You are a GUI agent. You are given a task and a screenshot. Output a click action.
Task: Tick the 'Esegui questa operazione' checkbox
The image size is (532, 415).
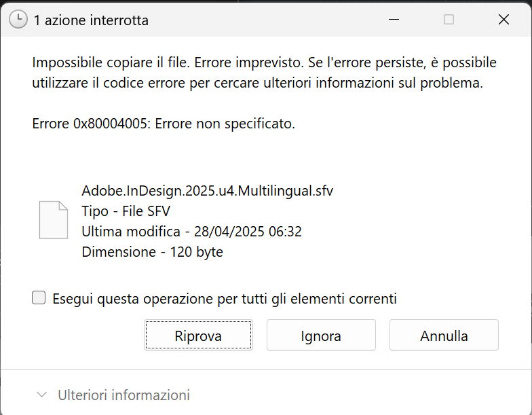point(39,297)
